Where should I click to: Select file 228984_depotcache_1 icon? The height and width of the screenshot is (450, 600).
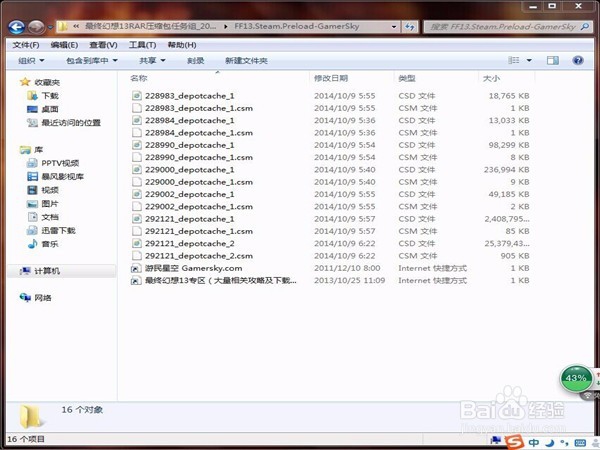click(137, 120)
